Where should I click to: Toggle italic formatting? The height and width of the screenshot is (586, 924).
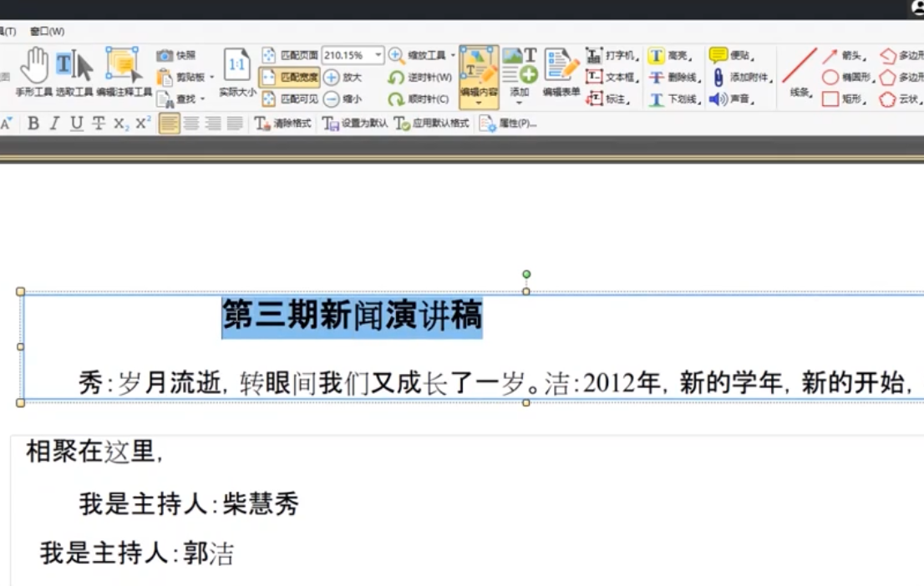(x=52, y=122)
